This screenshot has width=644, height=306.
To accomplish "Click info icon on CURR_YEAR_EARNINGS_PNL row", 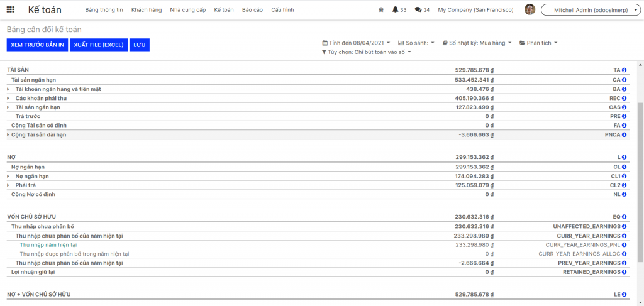I will click(x=625, y=245).
